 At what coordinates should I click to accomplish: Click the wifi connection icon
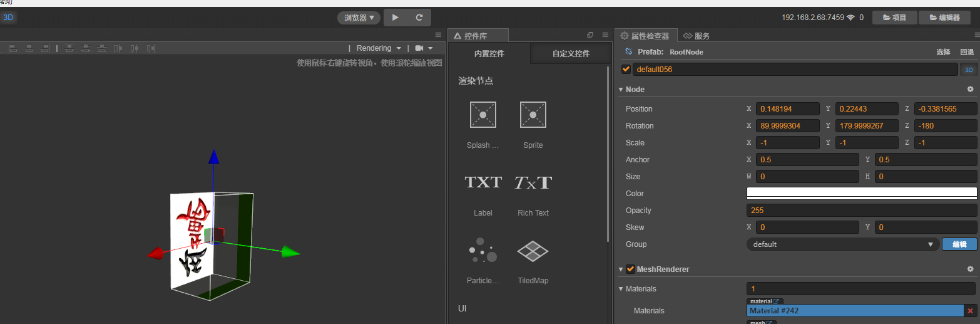850,18
